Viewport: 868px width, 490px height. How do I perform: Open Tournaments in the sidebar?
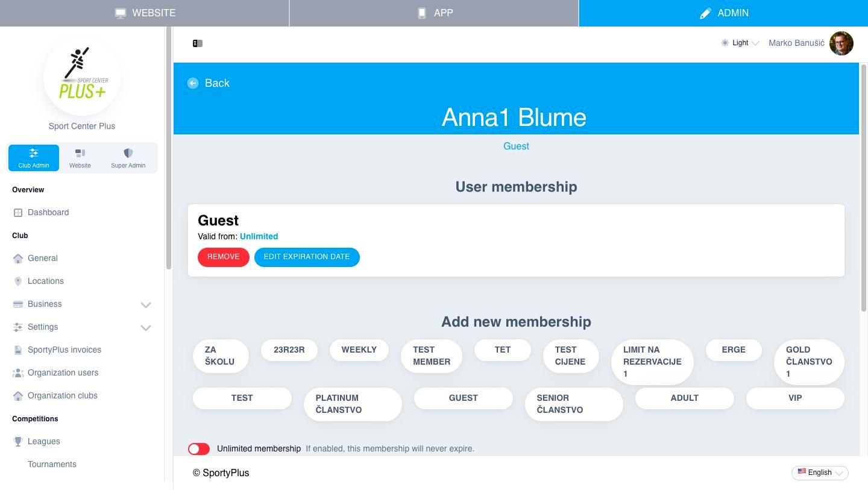pyautogui.click(x=52, y=465)
